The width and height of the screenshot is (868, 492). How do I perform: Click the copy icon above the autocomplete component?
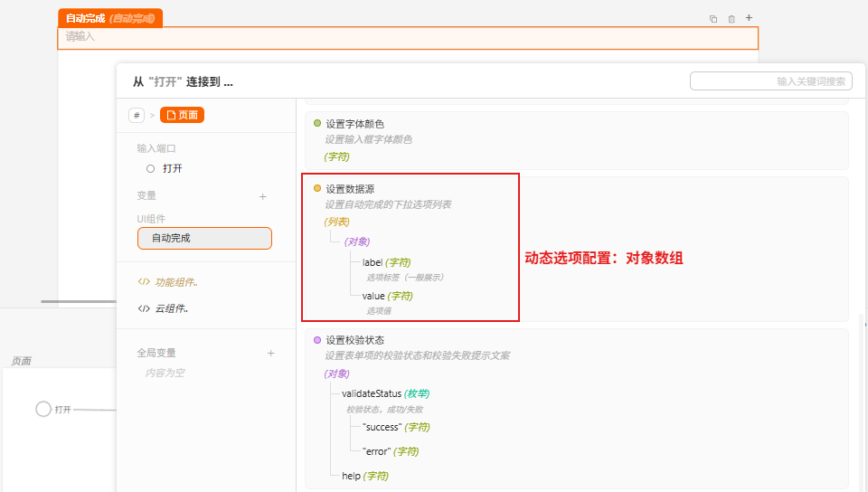point(713,19)
